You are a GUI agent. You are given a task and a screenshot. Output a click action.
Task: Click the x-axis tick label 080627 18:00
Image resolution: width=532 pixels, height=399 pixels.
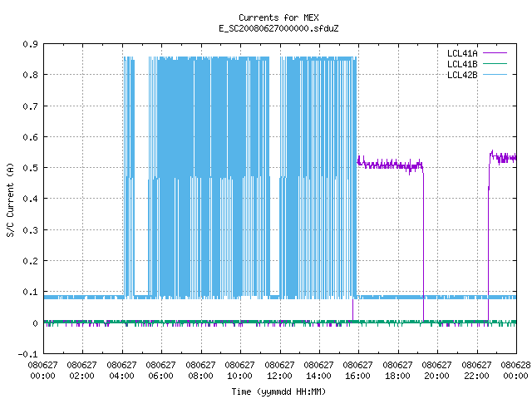(397, 370)
